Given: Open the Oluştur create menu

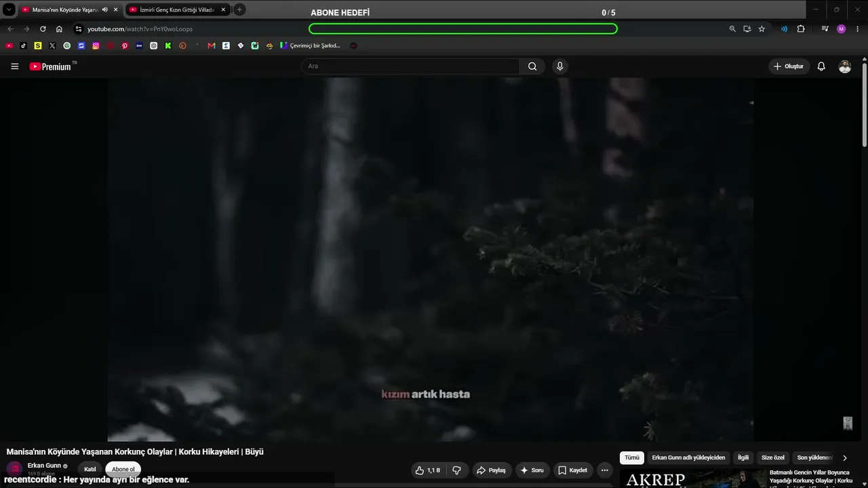Looking at the screenshot, I should 789,66.
